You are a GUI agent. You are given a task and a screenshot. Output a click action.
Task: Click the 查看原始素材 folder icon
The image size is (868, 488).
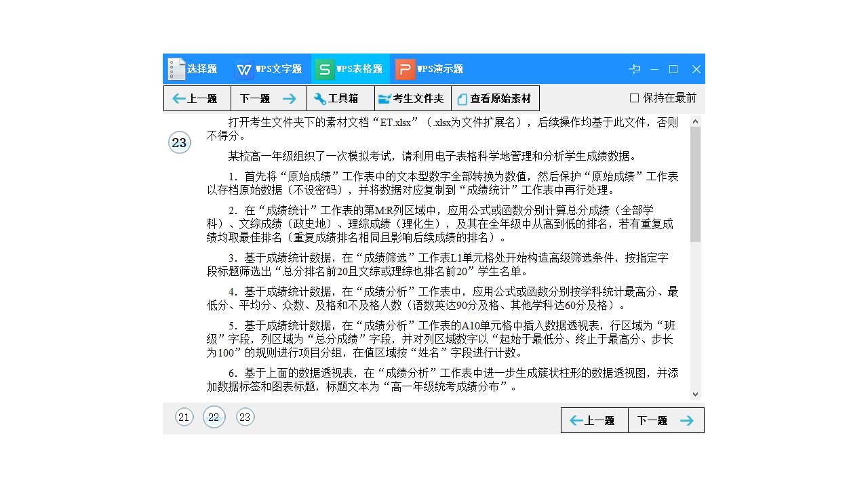[463, 98]
